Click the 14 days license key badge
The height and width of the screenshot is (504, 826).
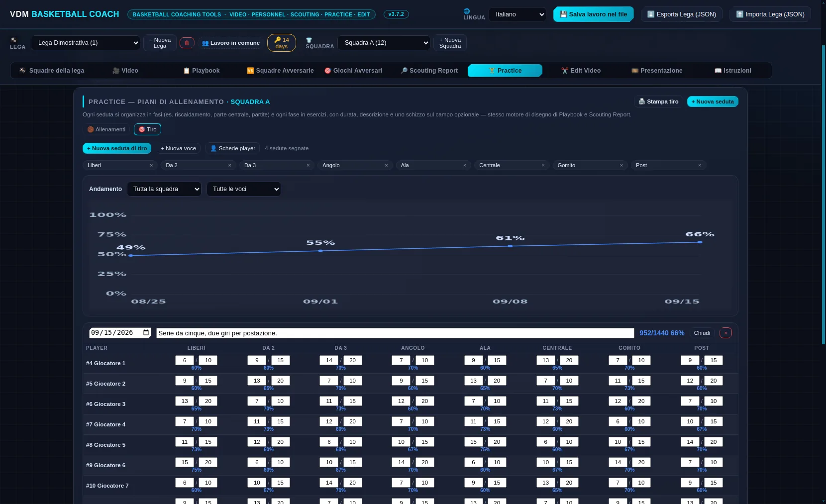[282, 43]
